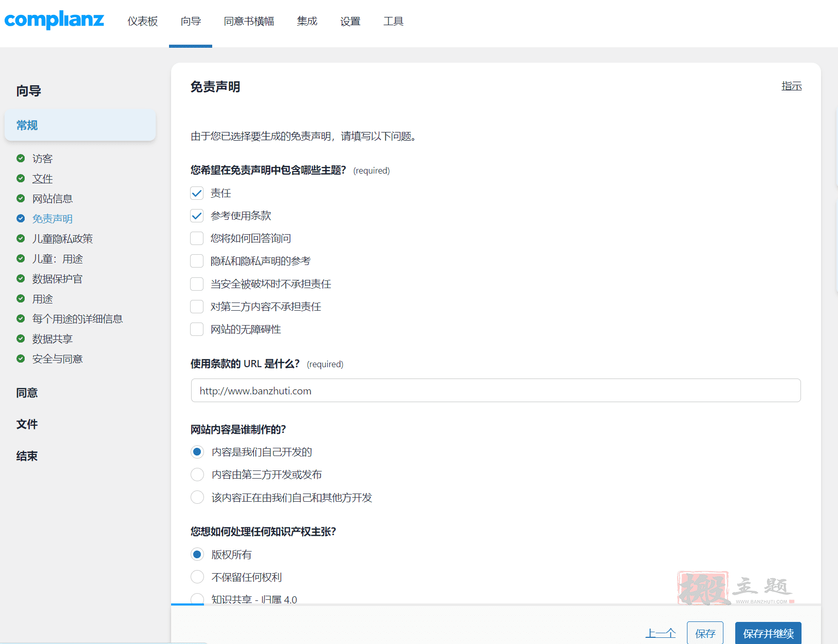
Task: Click 保存并继续 button
Action: tap(768, 634)
